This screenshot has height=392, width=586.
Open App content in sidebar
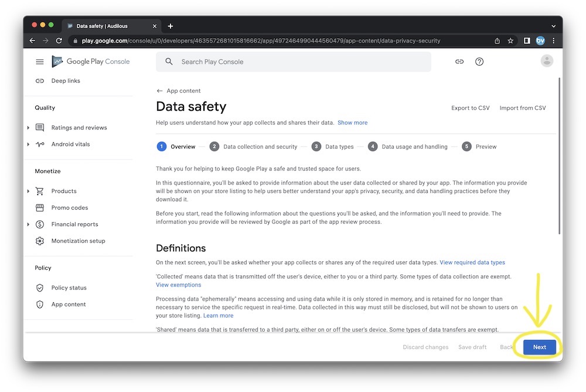(69, 305)
